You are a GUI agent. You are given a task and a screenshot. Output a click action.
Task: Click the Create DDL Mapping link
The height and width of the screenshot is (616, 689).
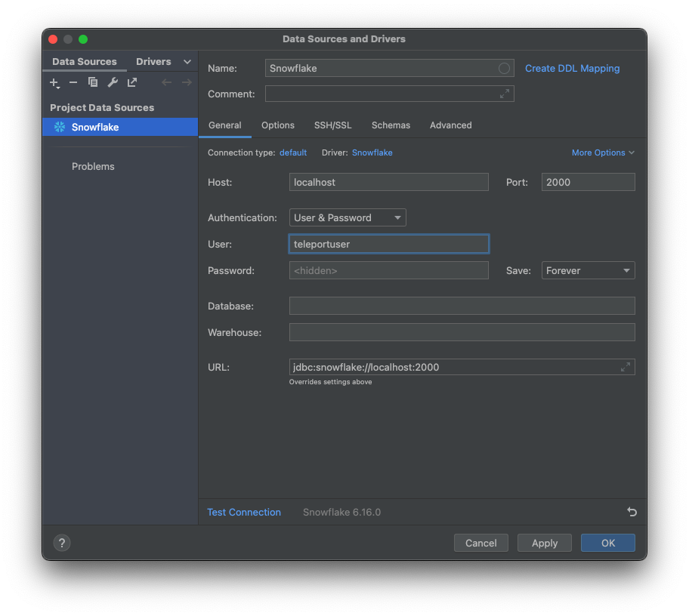tap(572, 68)
